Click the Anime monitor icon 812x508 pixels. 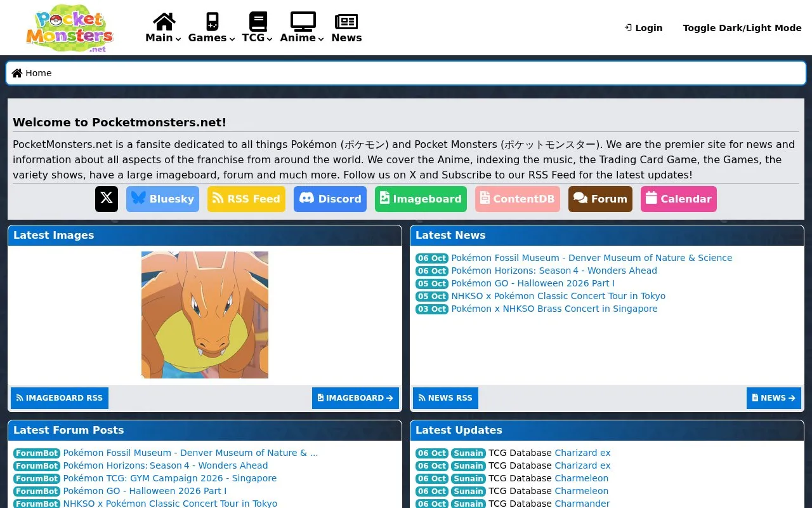[x=303, y=22]
